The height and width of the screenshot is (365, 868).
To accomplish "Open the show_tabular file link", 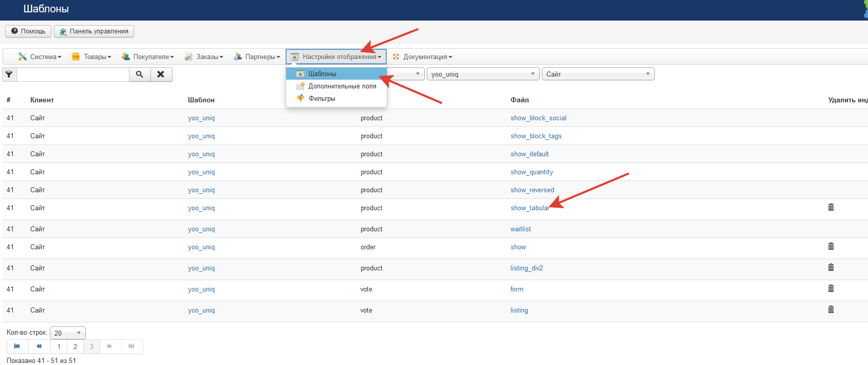I will point(530,208).
